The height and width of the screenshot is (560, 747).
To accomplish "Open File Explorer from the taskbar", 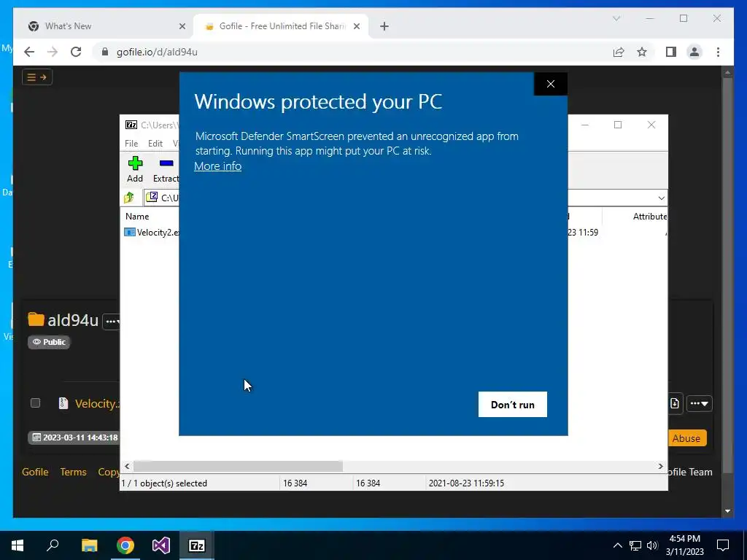I will coord(89,545).
